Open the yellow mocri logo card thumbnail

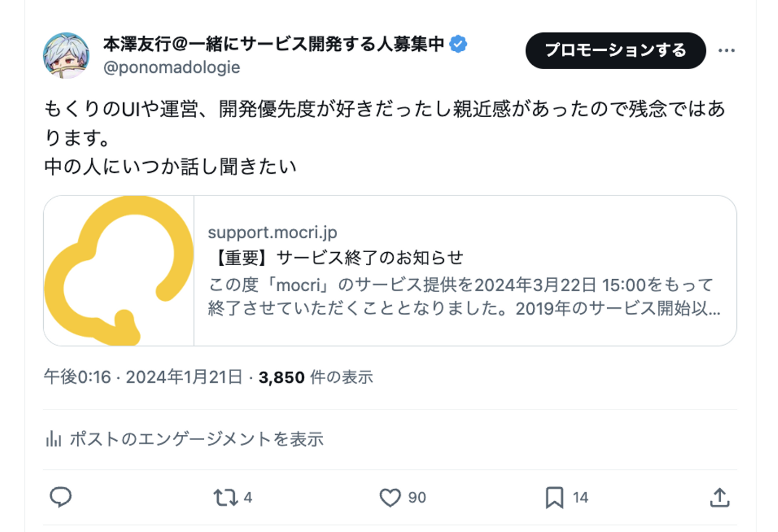tap(119, 271)
